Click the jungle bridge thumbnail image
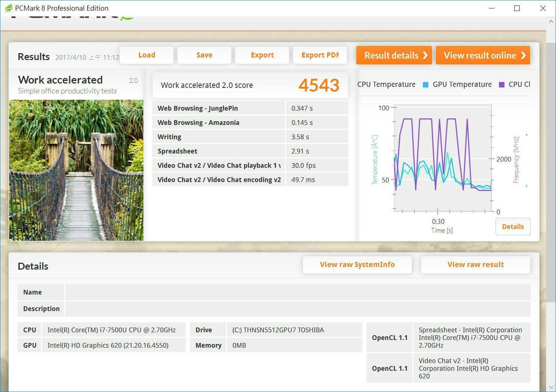 point(76,170)
